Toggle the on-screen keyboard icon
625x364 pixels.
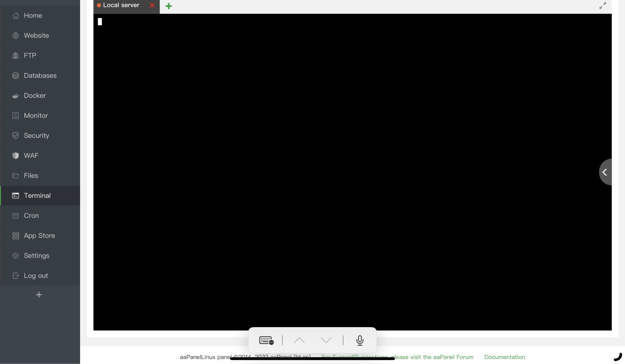pos(266,340)
